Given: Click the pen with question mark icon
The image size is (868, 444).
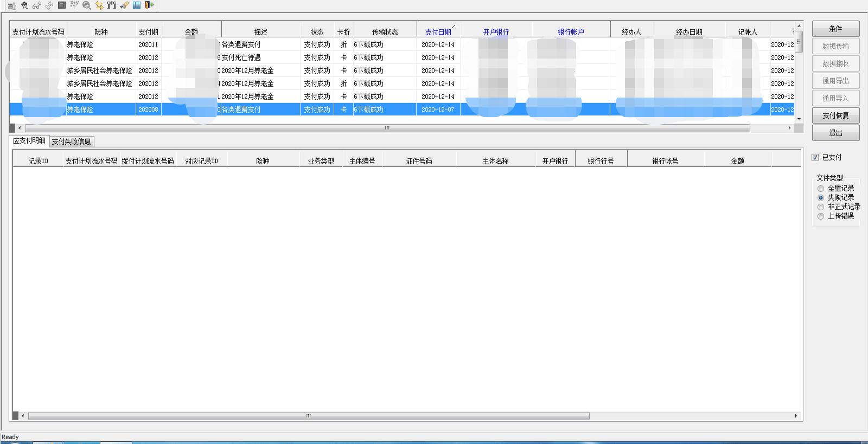Looking at the screenshot, I should click(124, 5).
